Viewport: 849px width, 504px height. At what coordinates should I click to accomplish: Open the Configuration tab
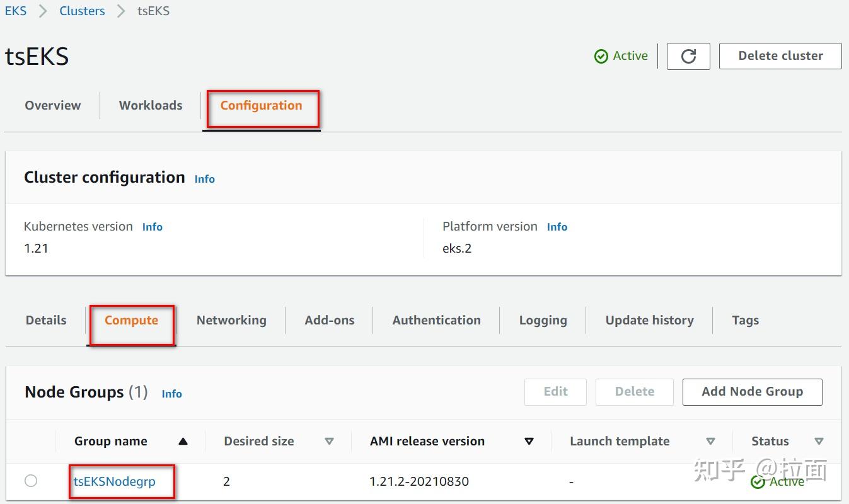pyautogui.click(x=261, y=106)
